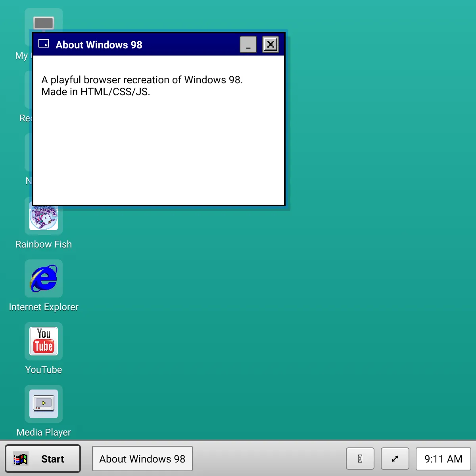Click the Media Player label text
476x476 pixels.
point(44,432)
